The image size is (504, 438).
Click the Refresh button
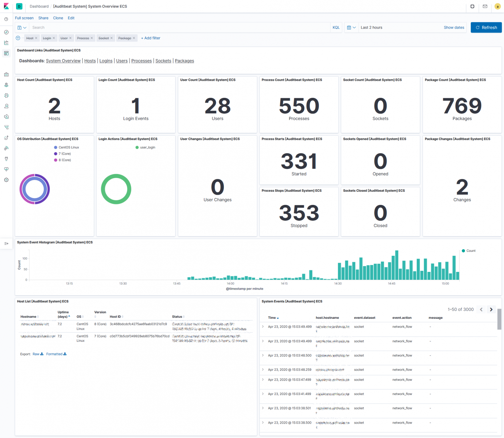(486, 27)
